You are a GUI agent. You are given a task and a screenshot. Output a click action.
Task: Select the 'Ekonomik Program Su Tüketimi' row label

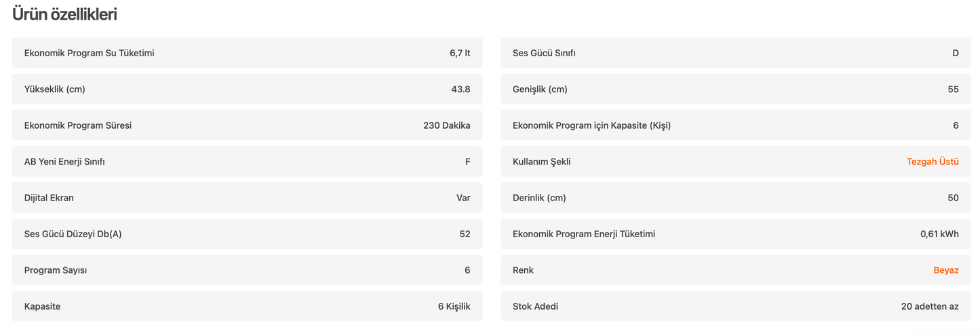pos(89,53)
